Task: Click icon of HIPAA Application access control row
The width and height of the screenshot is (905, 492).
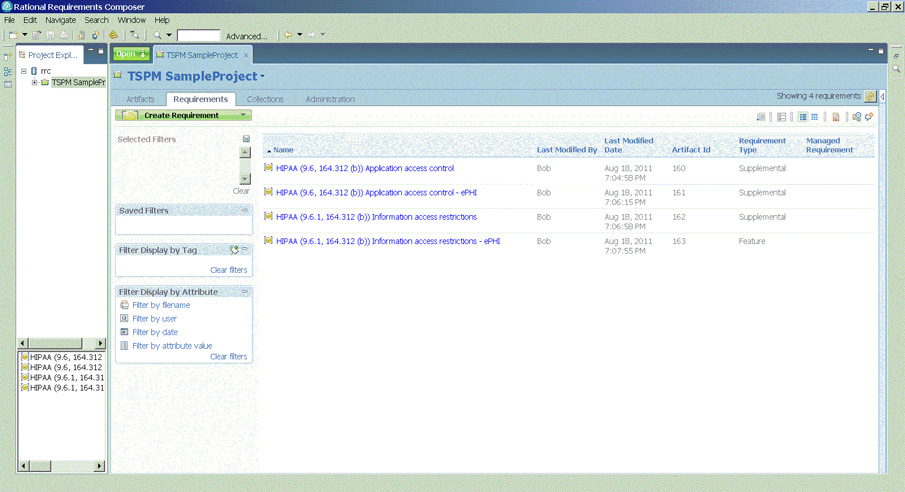Action: (x=268, y=167)
